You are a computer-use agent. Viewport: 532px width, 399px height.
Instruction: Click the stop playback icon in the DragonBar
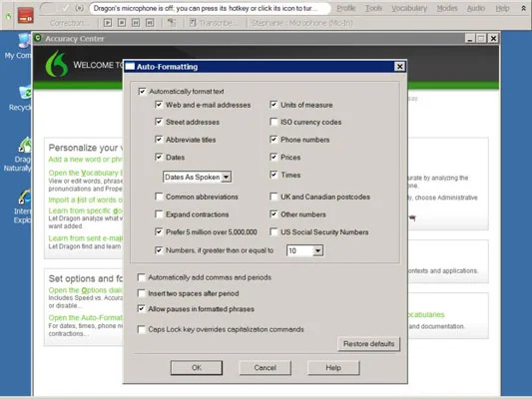tap(122, 23)
